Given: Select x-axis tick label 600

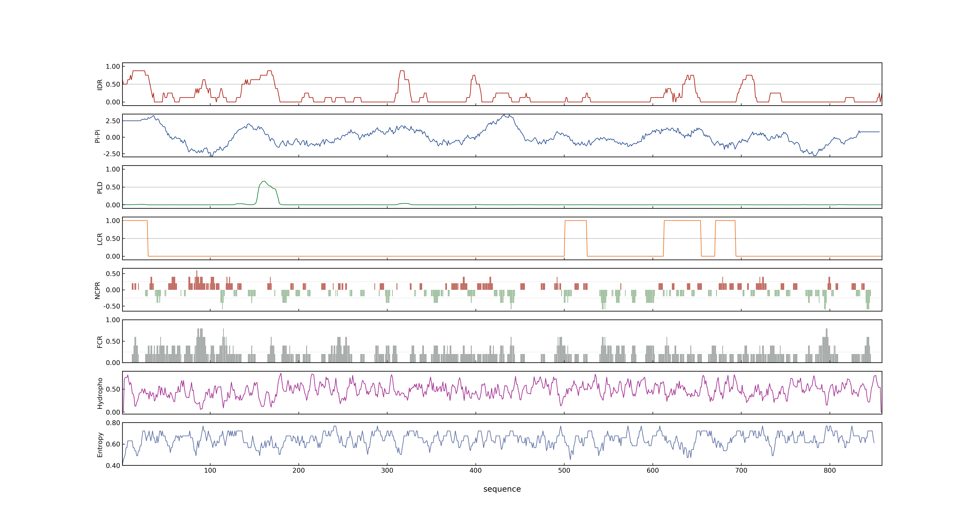Looking at the screenshot, I should click(x=653, y=470).
